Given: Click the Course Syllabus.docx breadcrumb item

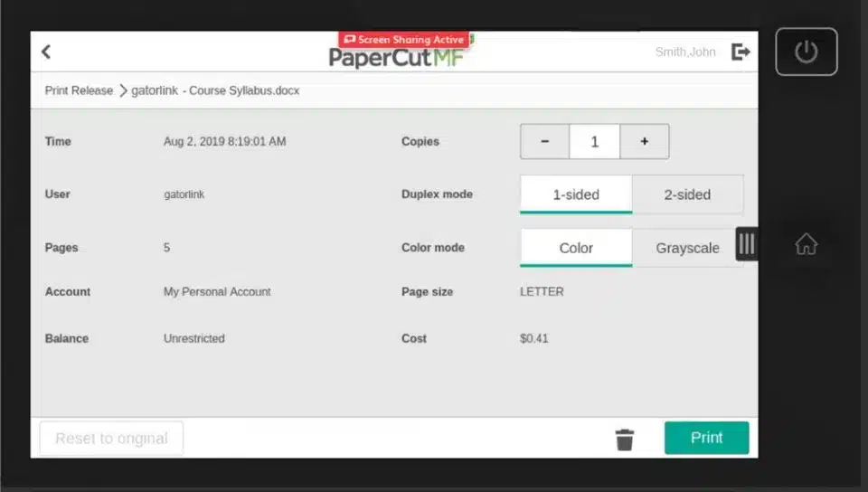Looking at the screenshot, I should click(215, 90).
